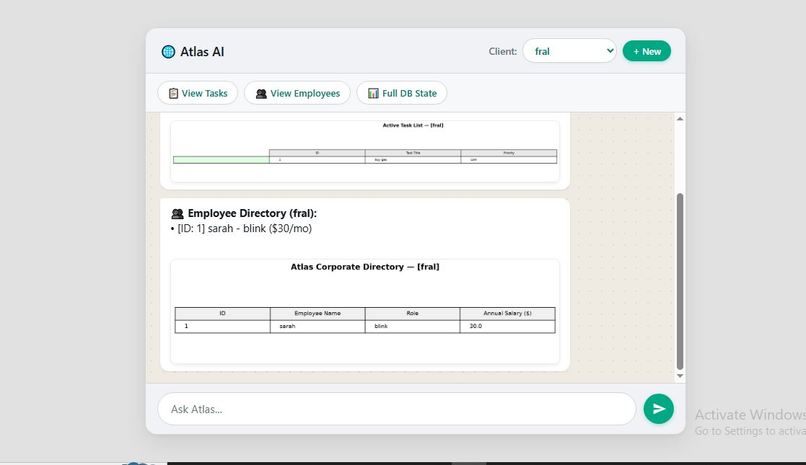
Task: Click the '30.0' salary cell
Action: point(507,326)
